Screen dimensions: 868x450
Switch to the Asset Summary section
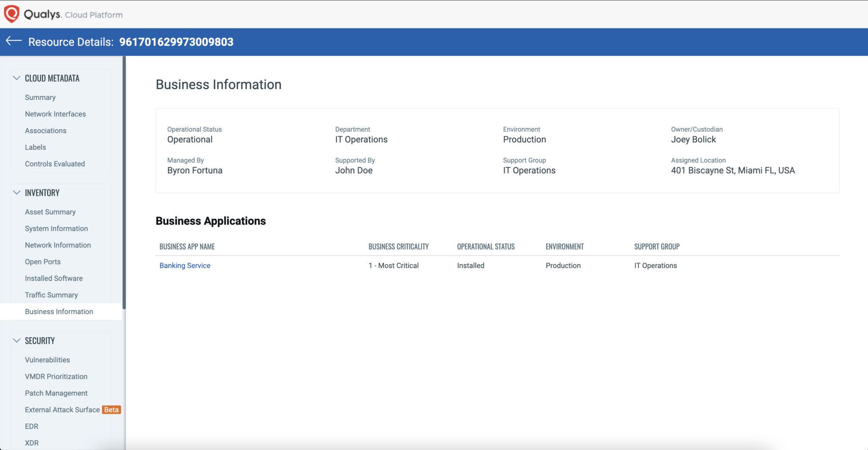pyautogui.click(x=50, y=211)
